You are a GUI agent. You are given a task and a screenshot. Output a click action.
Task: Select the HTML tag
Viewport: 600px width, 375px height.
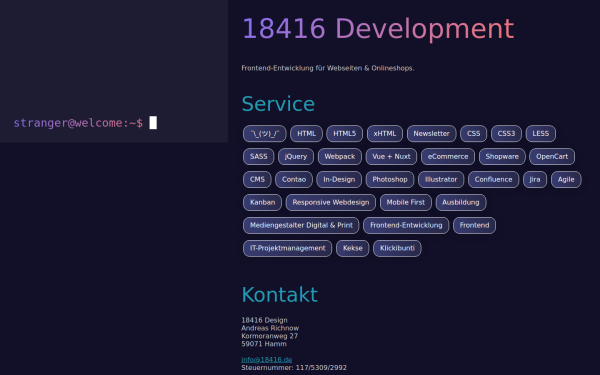[307, 134]
